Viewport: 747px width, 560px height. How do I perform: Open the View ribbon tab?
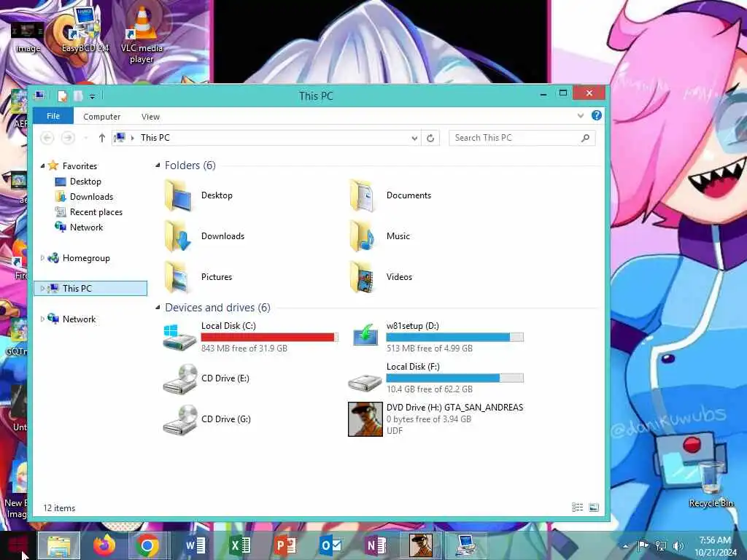150,117
